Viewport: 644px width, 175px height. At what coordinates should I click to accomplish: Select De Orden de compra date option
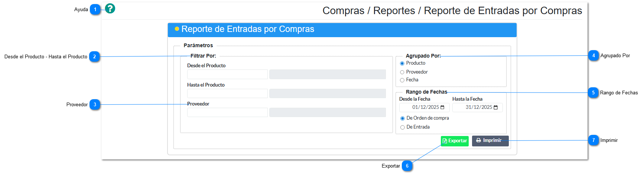point(403,119)
